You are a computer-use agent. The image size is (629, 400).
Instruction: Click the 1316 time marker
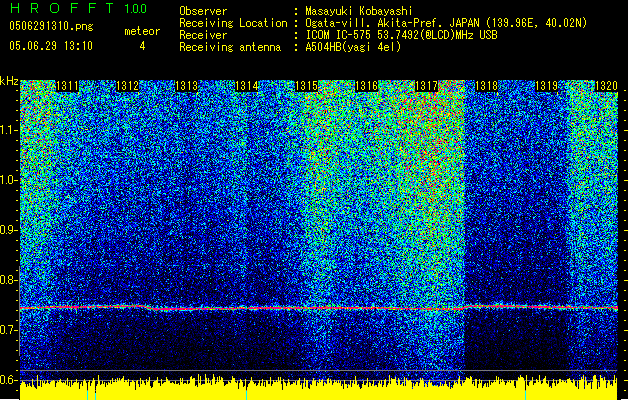click(x=366, y=86)
